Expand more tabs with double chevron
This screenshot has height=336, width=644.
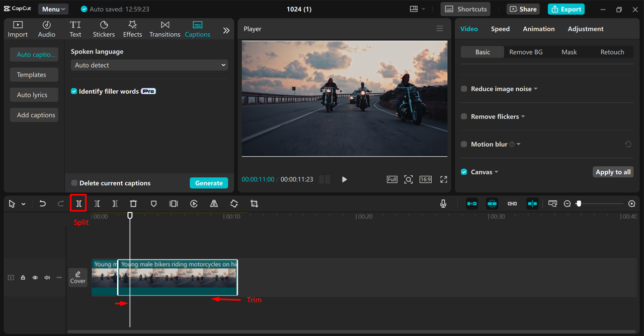[226, 30]
